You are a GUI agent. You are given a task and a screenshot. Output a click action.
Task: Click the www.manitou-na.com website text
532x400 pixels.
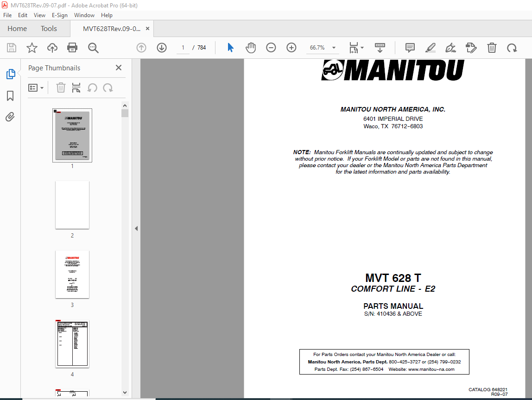[431, 369]
